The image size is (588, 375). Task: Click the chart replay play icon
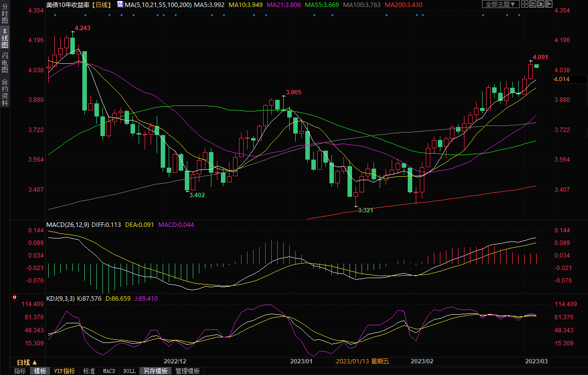coord(541,4)
